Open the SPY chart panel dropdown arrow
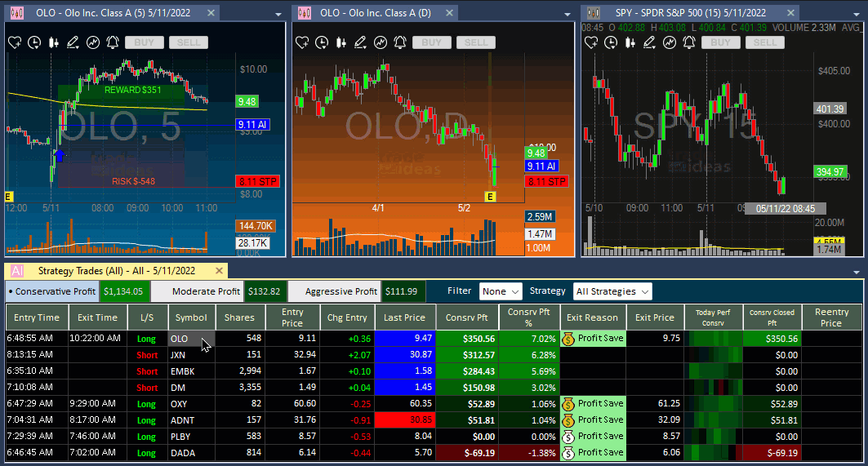This screenshot has width=868, height=466. [x=857, y=13]
